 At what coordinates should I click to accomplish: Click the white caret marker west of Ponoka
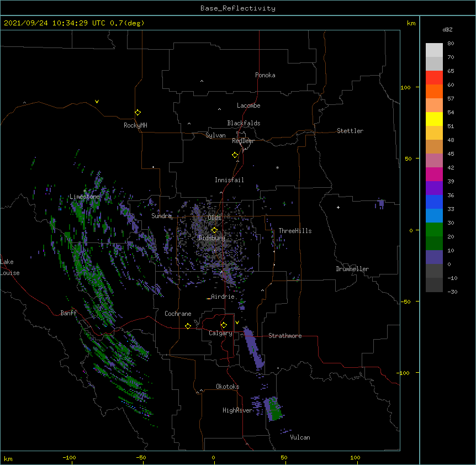[202, 81]
